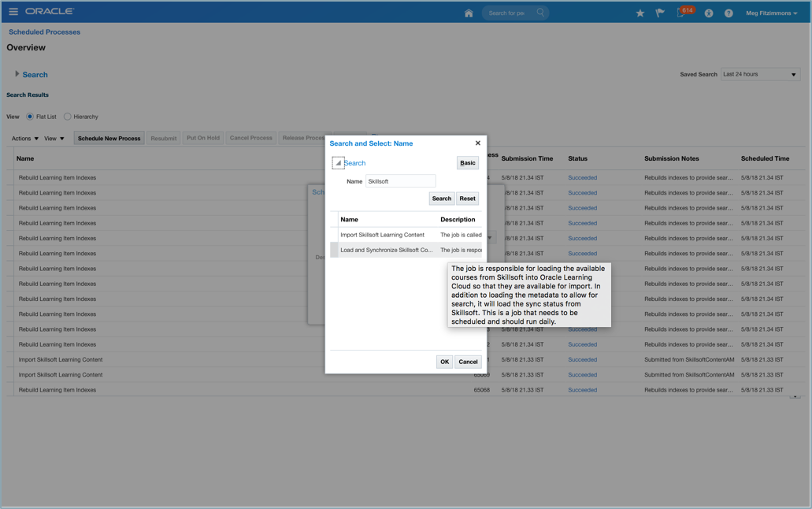Image resolution: width=812 pixels, height=509 pixels.
Task: Select the Flat List view option
Action: tap(30, 117)
